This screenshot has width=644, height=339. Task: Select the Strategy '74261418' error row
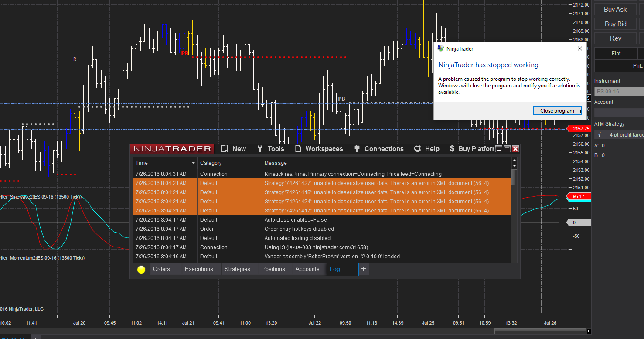pos(322,192)
